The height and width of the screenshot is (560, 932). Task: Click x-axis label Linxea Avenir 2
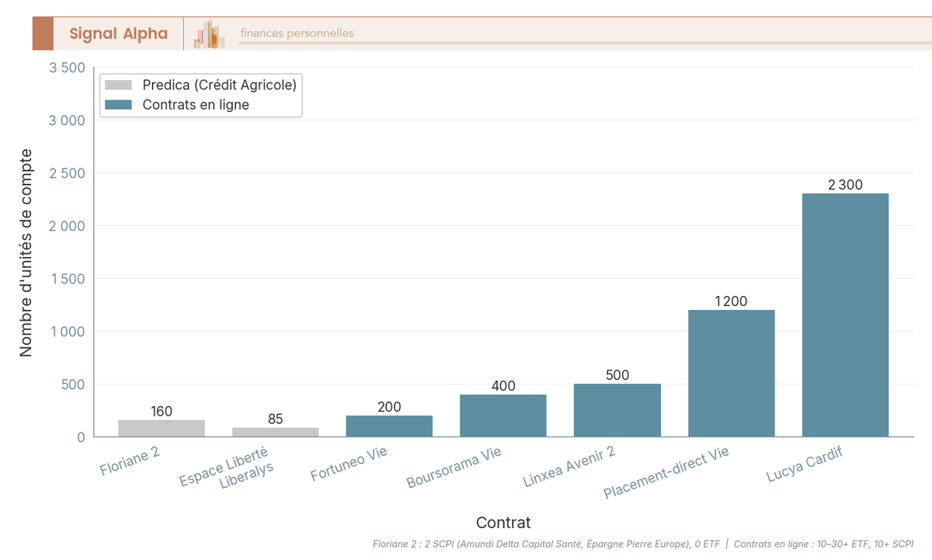(569, 467)
